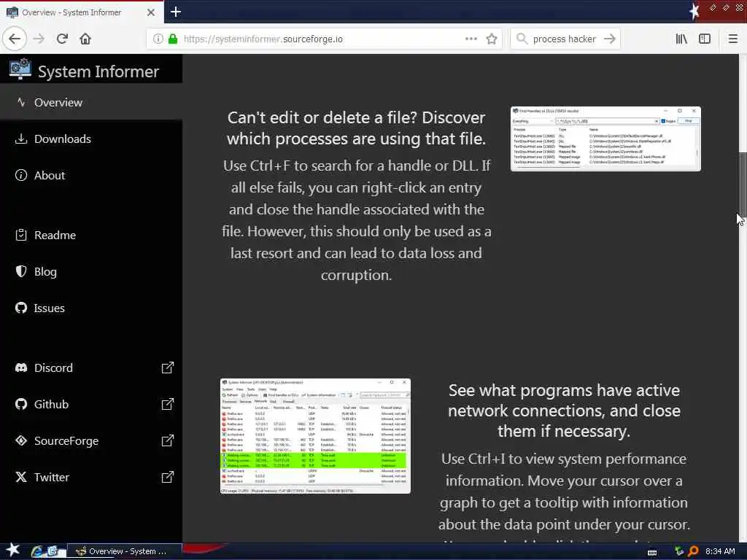
Task: Click the page vertical scrollbar thumb
Action: point(743,184)
